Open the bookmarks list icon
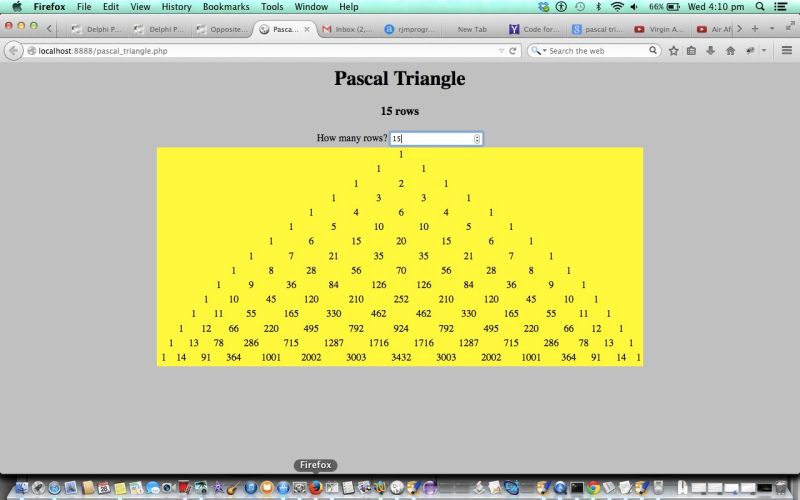800x500 pixels. click(x=691, y=51)
